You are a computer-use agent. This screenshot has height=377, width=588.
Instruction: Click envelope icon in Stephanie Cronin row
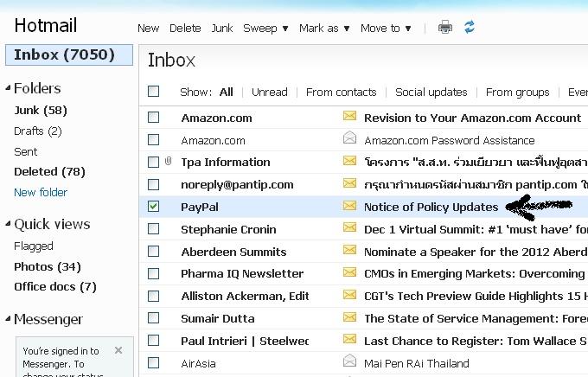349,227
